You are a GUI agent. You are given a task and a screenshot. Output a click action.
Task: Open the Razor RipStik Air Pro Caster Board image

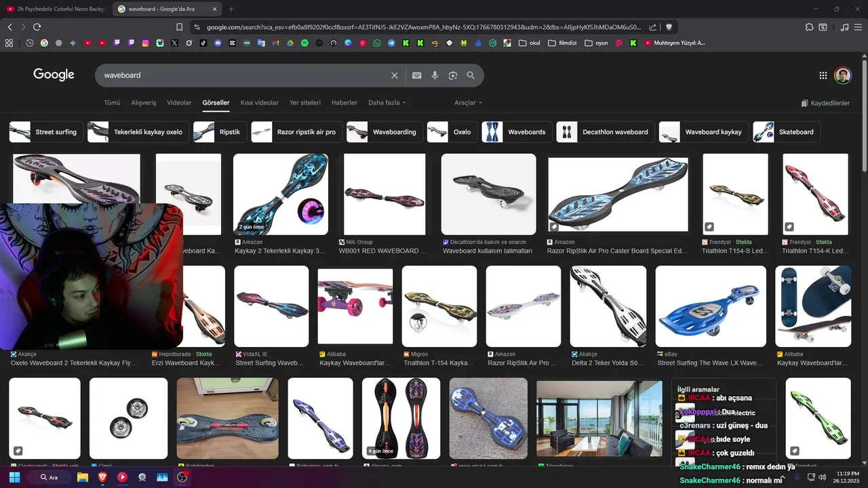(618, 195)
